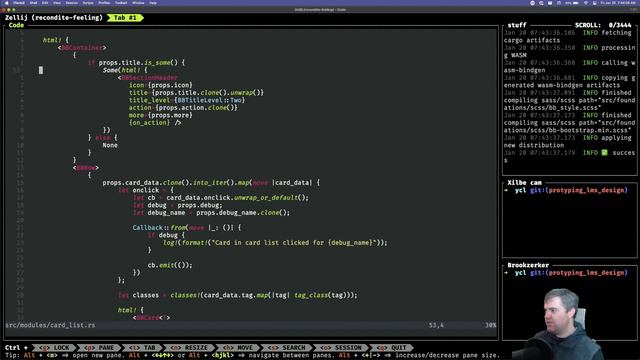Click file path src/modules/card_list.rs

point(50,325)
